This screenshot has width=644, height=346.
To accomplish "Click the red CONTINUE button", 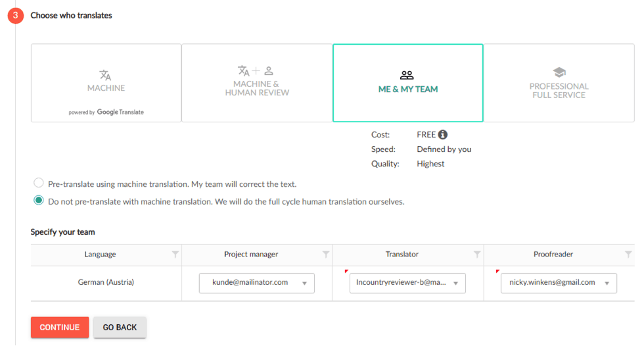I will [x=60, y=328].
